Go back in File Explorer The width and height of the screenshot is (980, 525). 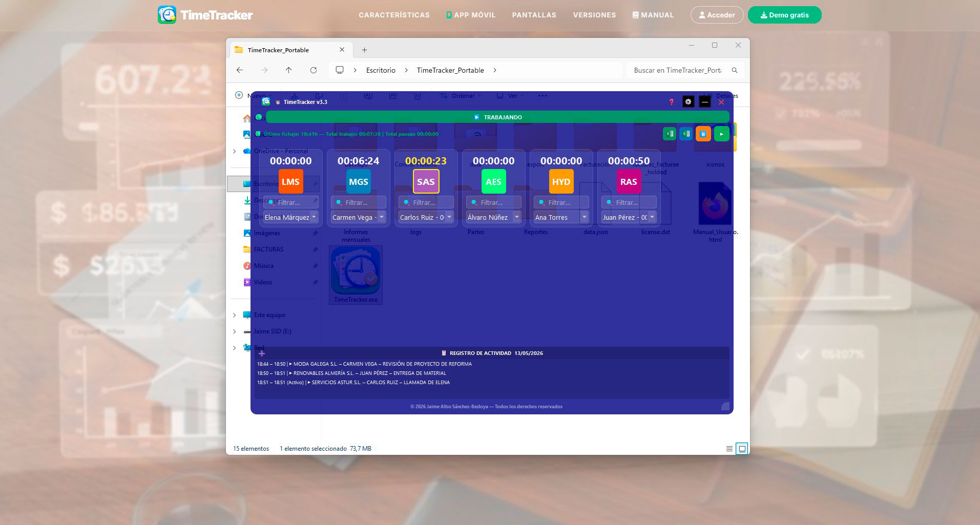click(x=240, y=70)
